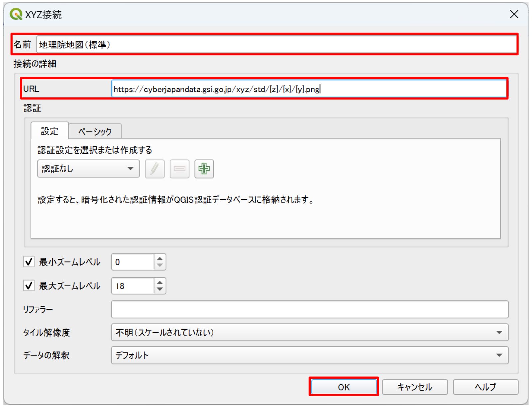Expand the データの解釈 dropdown

coord(310,355)
